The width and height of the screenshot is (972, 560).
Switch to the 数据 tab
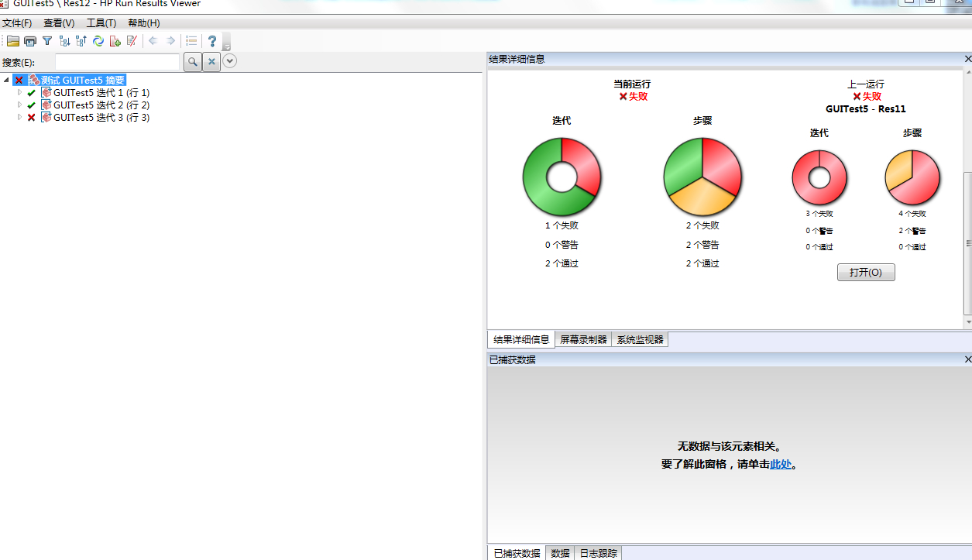[x=560, y=553]
